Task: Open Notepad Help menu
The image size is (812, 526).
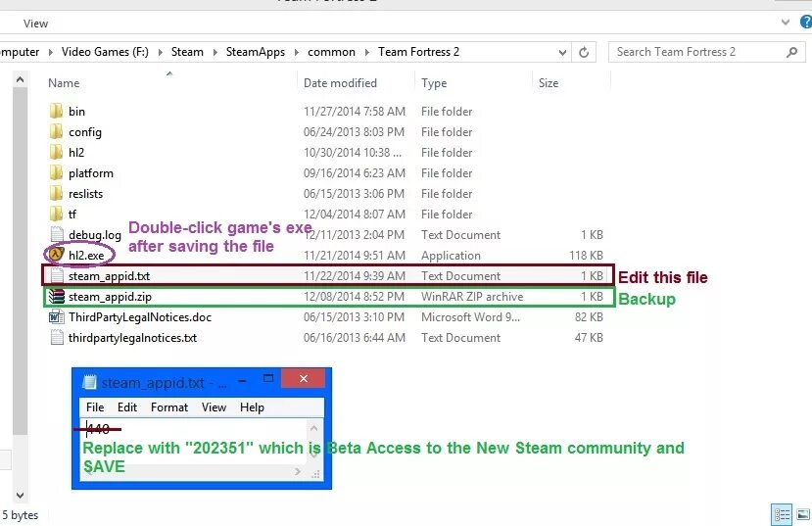Action: click(252, 407)
